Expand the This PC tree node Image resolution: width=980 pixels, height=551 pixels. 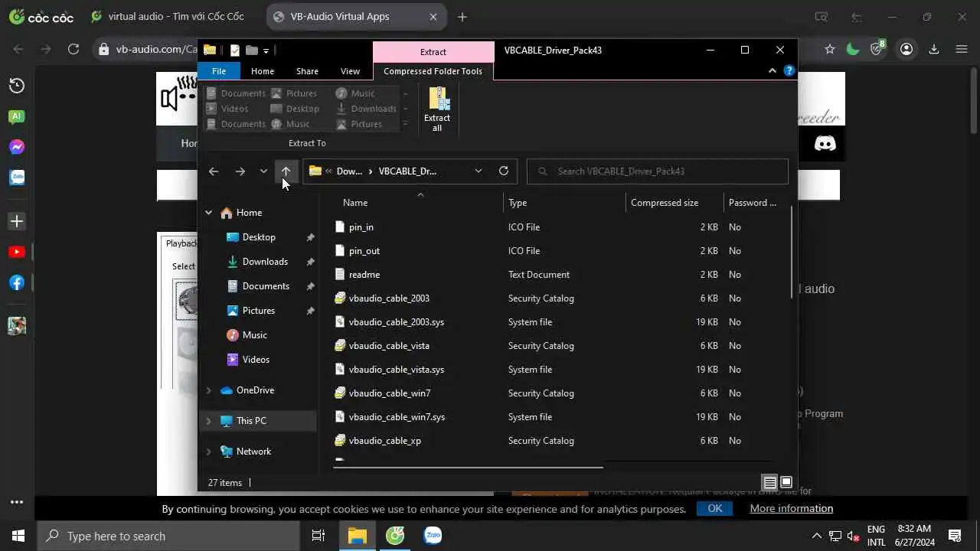[x=208, y=421]
